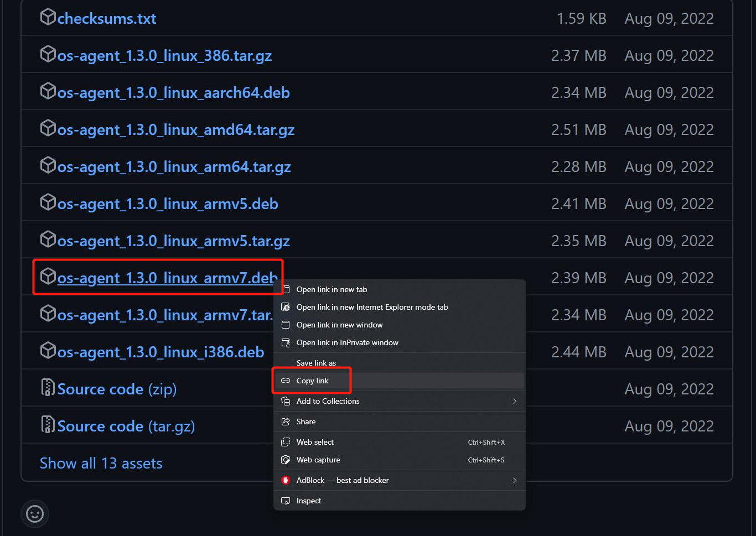
Task: Click the AdBlock red hand icon
Action: pos(286,480)
